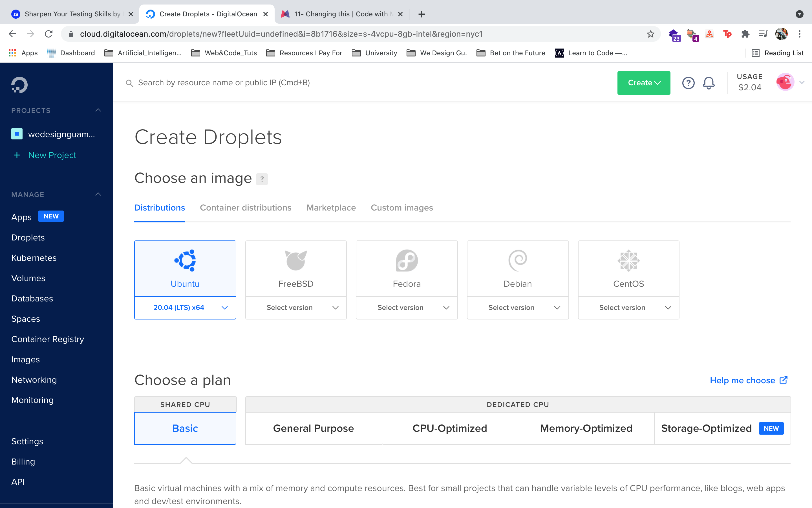Screen dimensions: 812x508
Task: Open the Chrome extensions puzzle icon
Action: pos(745,34)
